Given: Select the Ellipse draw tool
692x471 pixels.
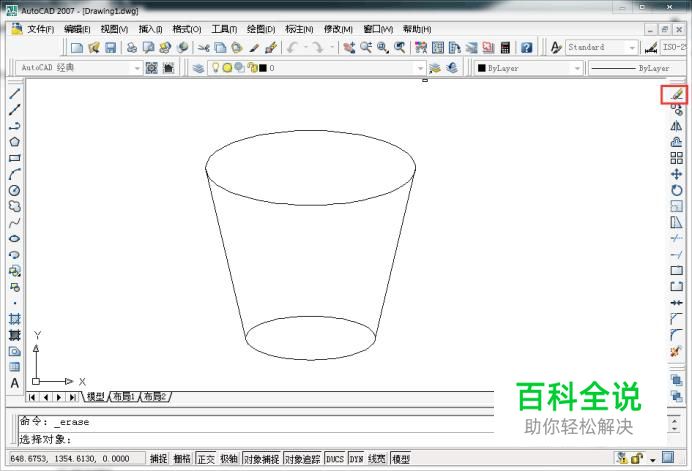Looking at the screenshot, I should [15, 239].
